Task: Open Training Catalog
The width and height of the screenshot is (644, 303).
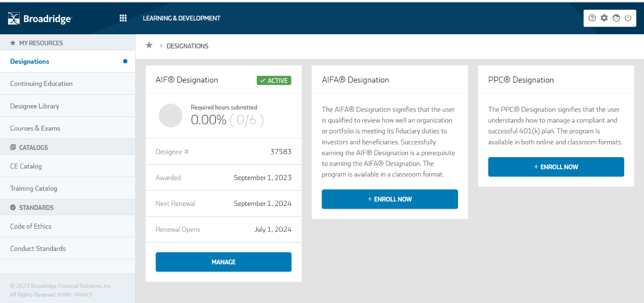Action: point(68,188)
